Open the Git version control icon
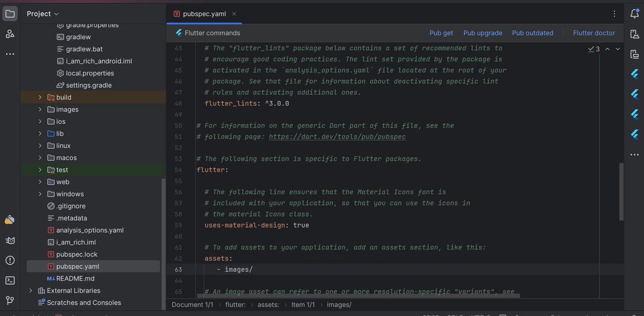 click(x=10, y=300)
